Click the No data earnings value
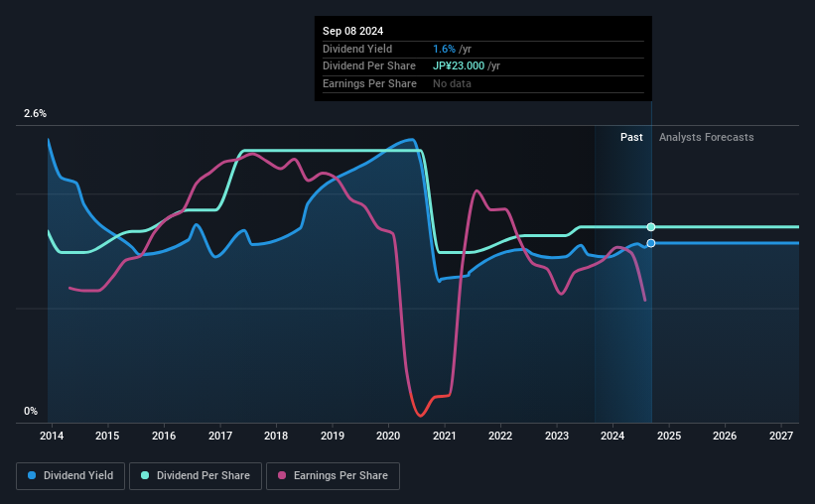 [x=453, y=83]
